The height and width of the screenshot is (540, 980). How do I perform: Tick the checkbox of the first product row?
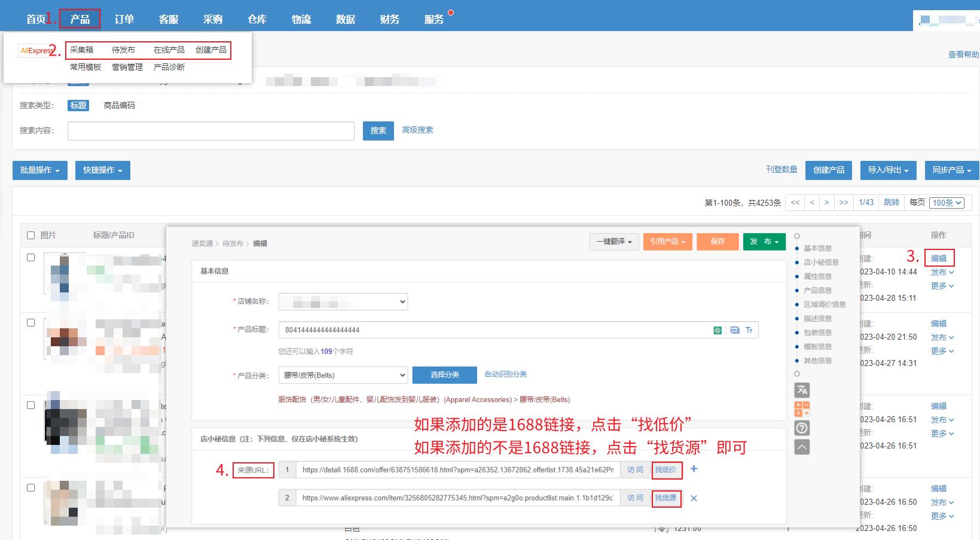click(30, 257)
